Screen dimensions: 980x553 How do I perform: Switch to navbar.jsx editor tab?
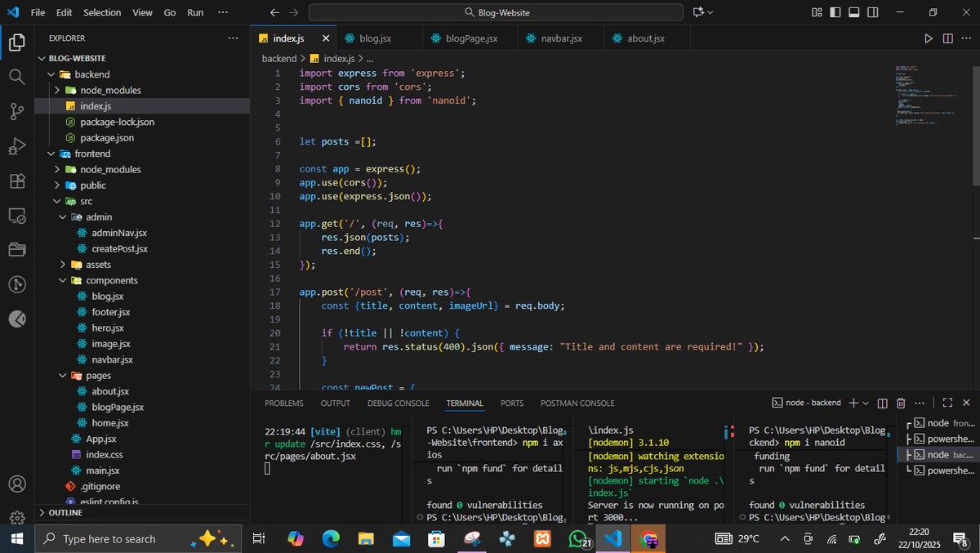561,38
